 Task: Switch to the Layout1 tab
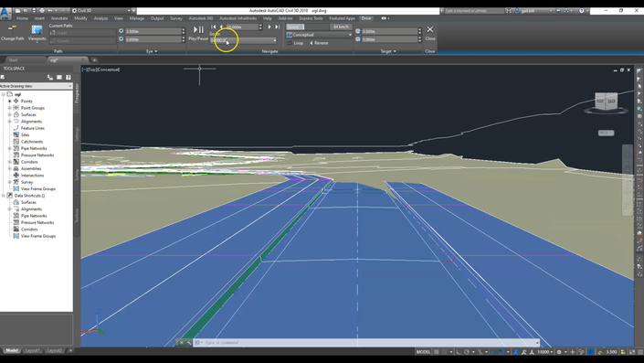32,350
